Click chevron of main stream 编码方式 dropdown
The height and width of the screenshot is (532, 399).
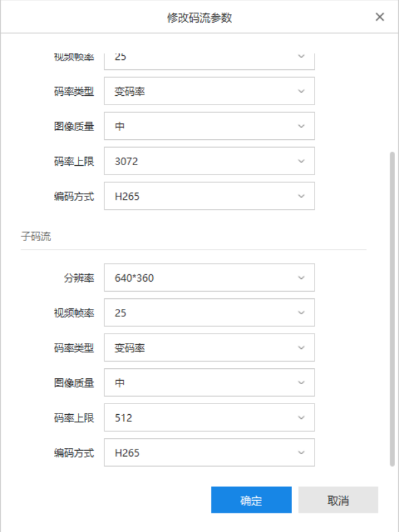[301, 196]
